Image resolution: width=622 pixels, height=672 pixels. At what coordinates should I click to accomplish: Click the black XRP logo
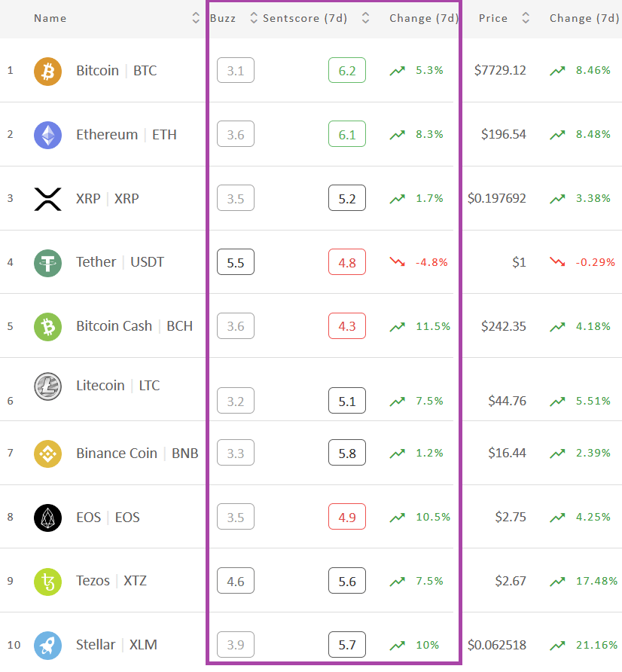tap(47, 199)
